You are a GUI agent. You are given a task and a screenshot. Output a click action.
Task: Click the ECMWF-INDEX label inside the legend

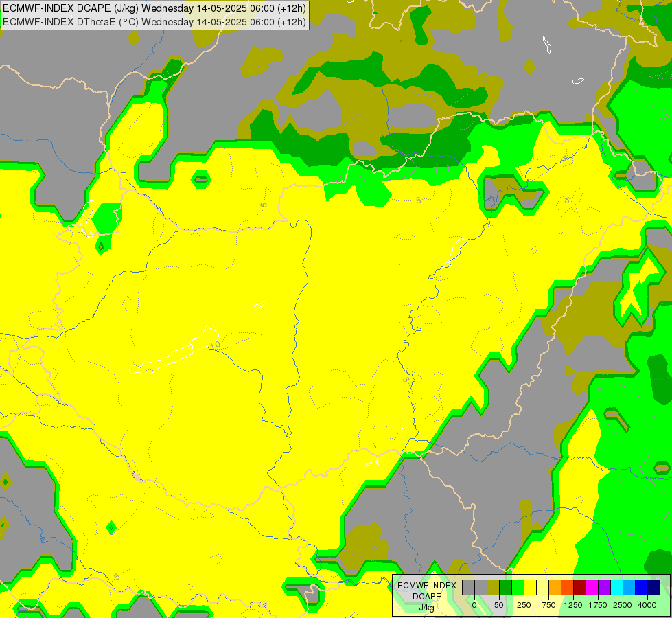tap(427, 586)
